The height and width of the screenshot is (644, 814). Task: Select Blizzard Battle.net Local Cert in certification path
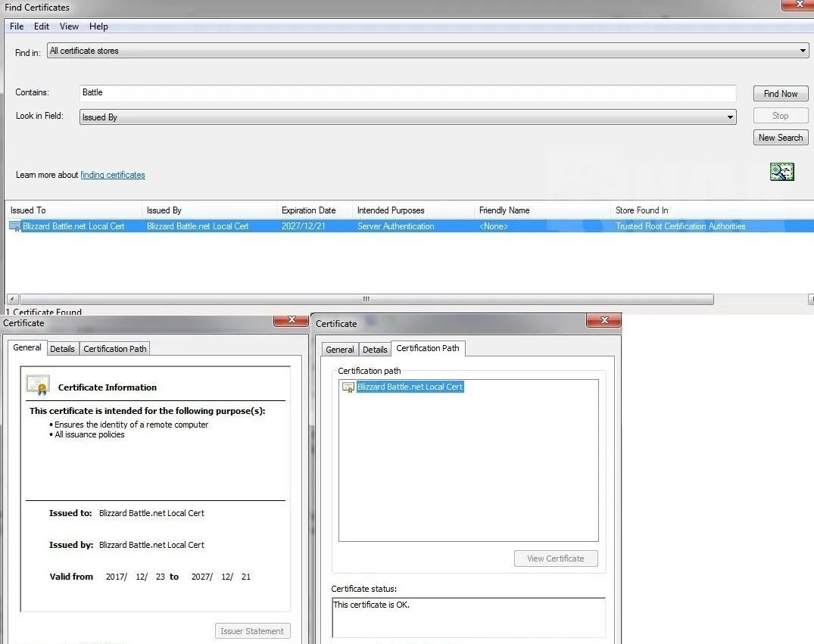pyautogui.click(x=410, y=387)
